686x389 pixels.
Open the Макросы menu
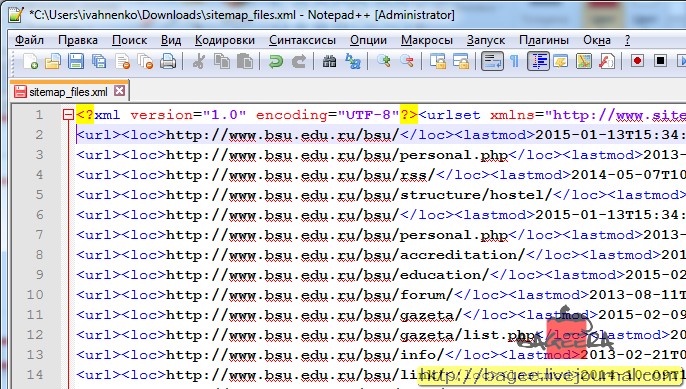[x=427, y=40]
